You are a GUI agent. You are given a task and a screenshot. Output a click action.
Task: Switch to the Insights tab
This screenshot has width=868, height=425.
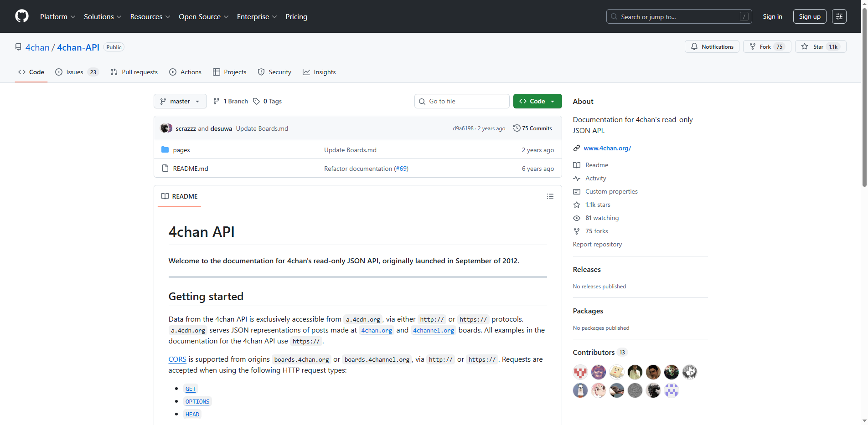coord(319,72)
